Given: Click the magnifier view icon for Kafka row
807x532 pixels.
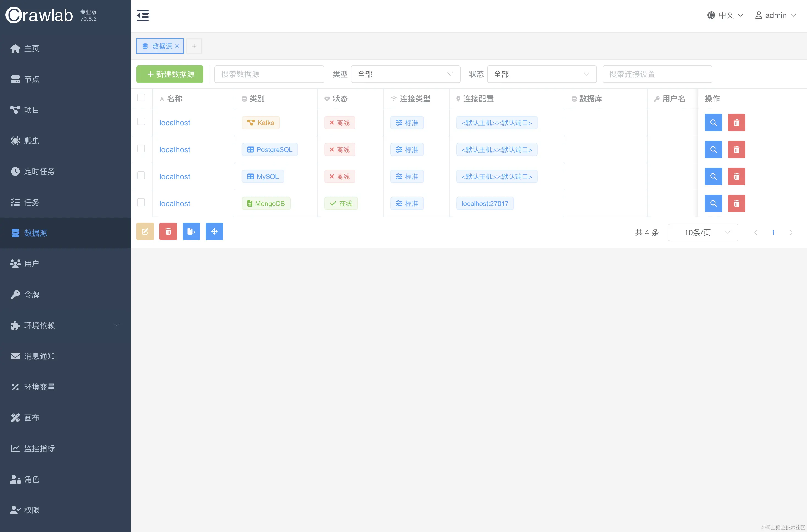Looking at the screenshot, I should click(713, 123).
